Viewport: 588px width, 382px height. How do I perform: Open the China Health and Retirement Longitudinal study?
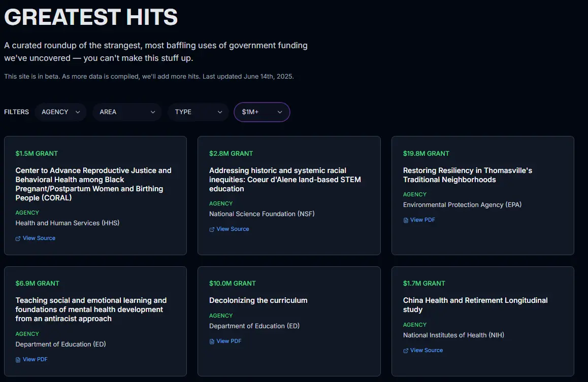point(475,305)
